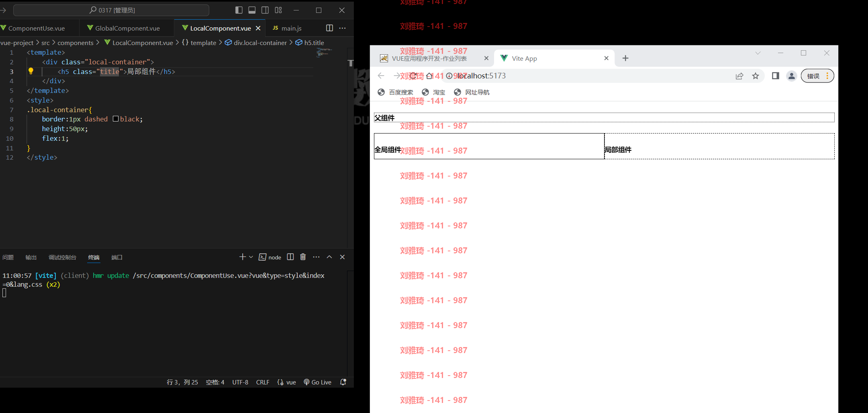Click line number 7 in the editor gutter
868x413 pixels.
click(11, 110)
